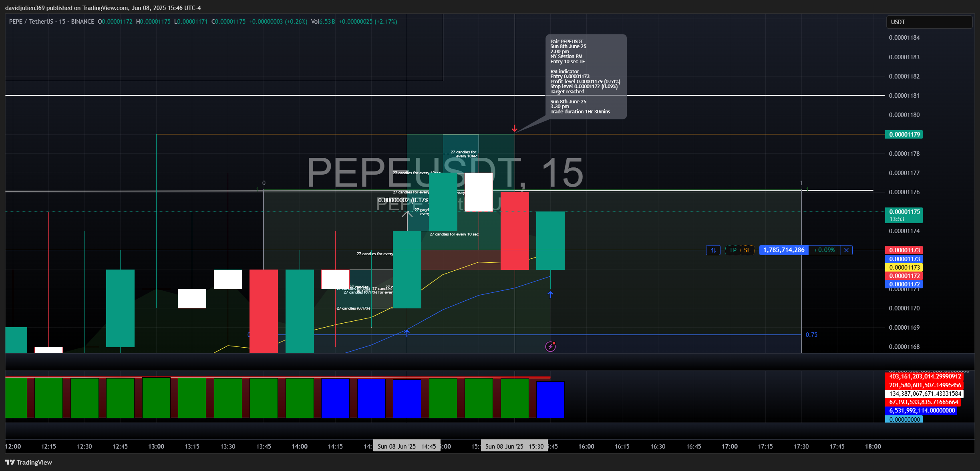Click the last blue volume bar
This screenshot has width=980, height=471.
(x=550, y=400)
